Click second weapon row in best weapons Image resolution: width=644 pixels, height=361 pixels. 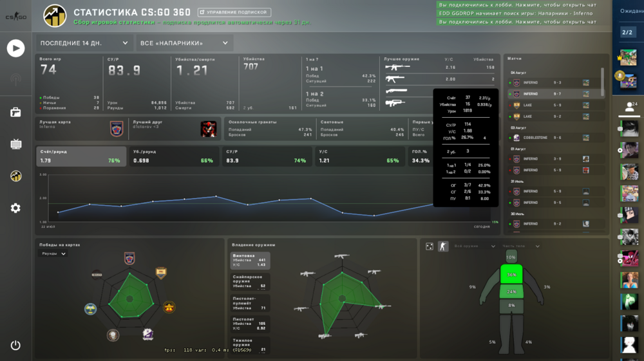click(439, 79)
